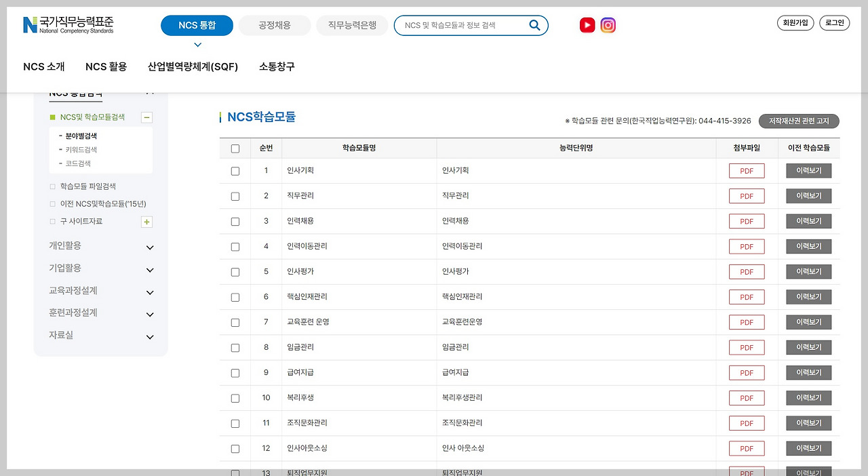Viewport: 868px width, 476px height.
Task: View 이력보기 history for 직무관리
Action: (x=808, y=195)
